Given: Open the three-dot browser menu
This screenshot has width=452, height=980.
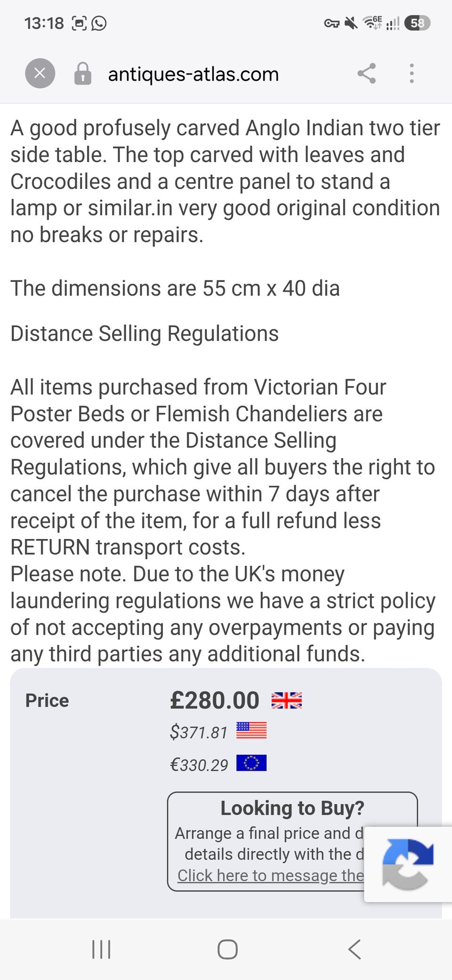Looking at the screenshot, I should (412, 73).
